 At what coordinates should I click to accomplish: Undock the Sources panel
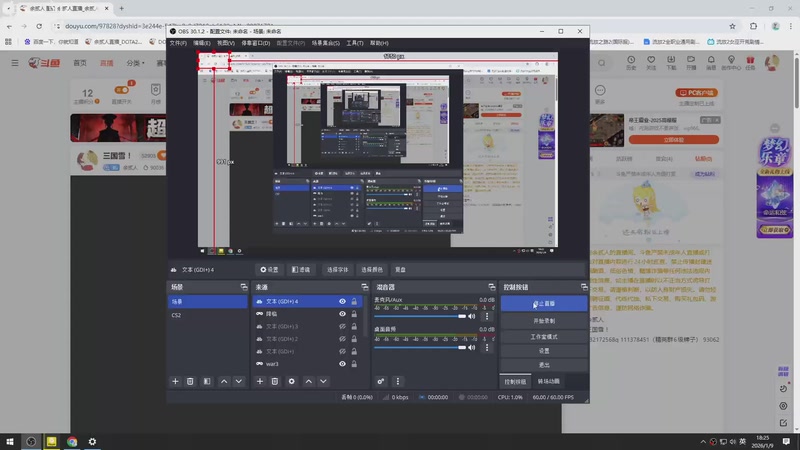[x=364, y=287]
